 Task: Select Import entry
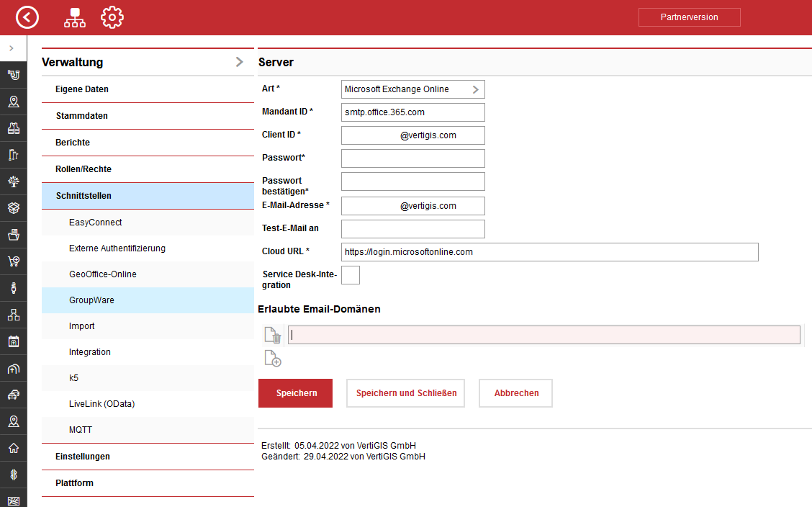148,326
